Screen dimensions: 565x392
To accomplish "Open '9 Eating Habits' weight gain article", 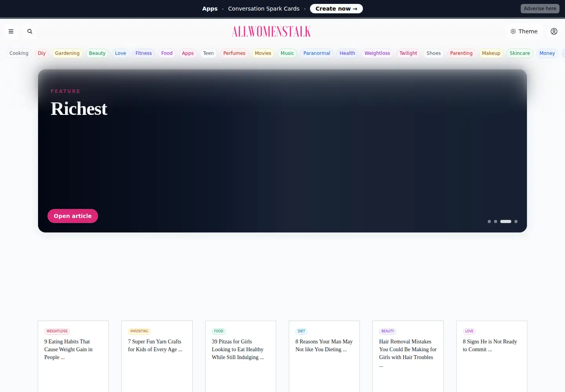I will coord(68,349).
